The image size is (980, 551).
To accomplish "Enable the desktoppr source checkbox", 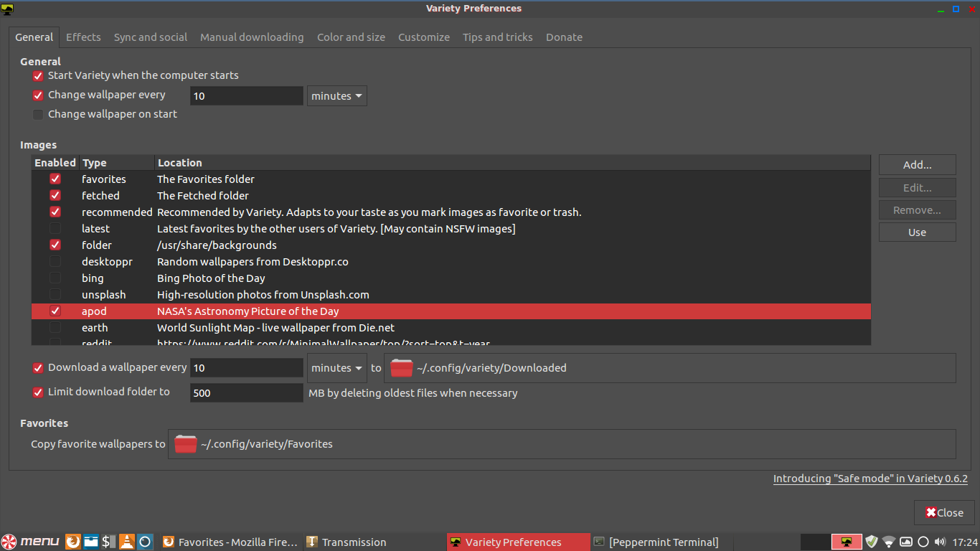I will tap(55, 261).
